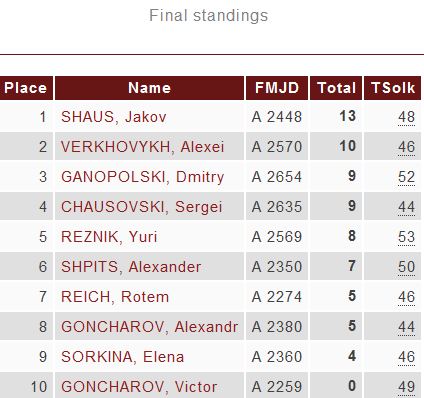424x398 pixels.
Task: Open SHPITS, Alexander player link
Action: pyautogui.click(x=131, y=267)
